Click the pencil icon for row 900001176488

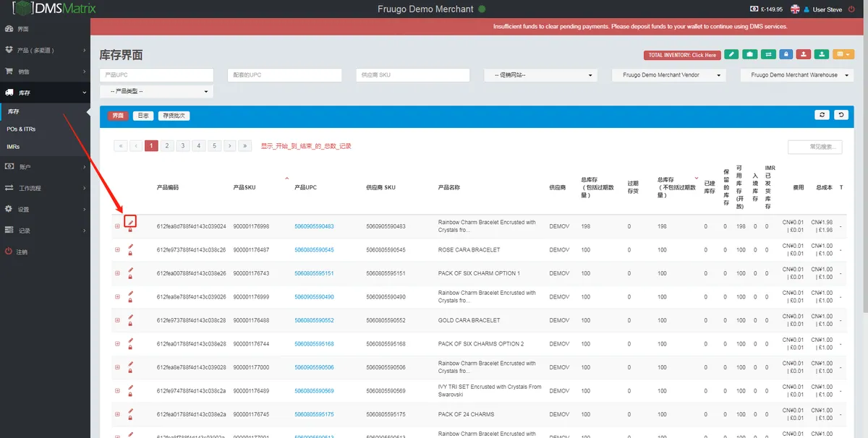[130, 317]
